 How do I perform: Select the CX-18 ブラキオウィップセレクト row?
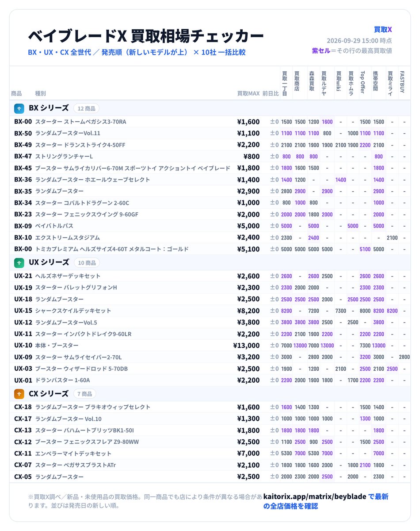click(x=210, y=407)
